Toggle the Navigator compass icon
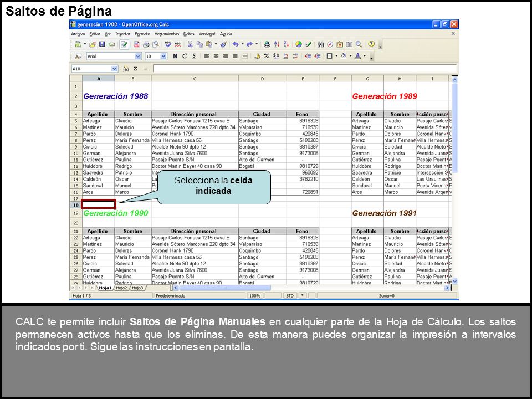 (330, 44)
